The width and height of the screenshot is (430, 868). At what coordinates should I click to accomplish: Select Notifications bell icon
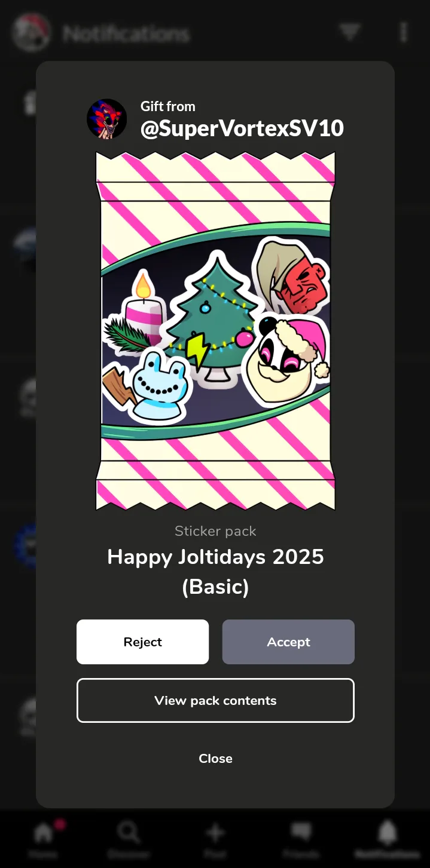[387, 832]
